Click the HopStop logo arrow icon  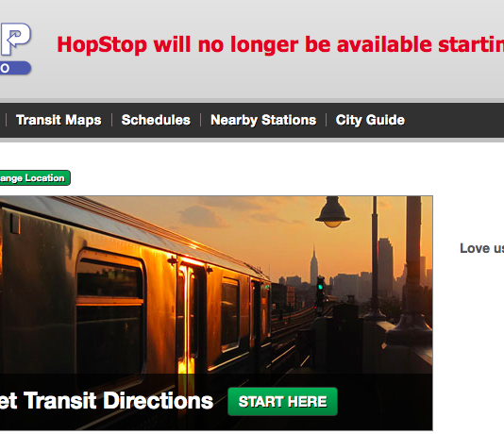click(15, 40)
